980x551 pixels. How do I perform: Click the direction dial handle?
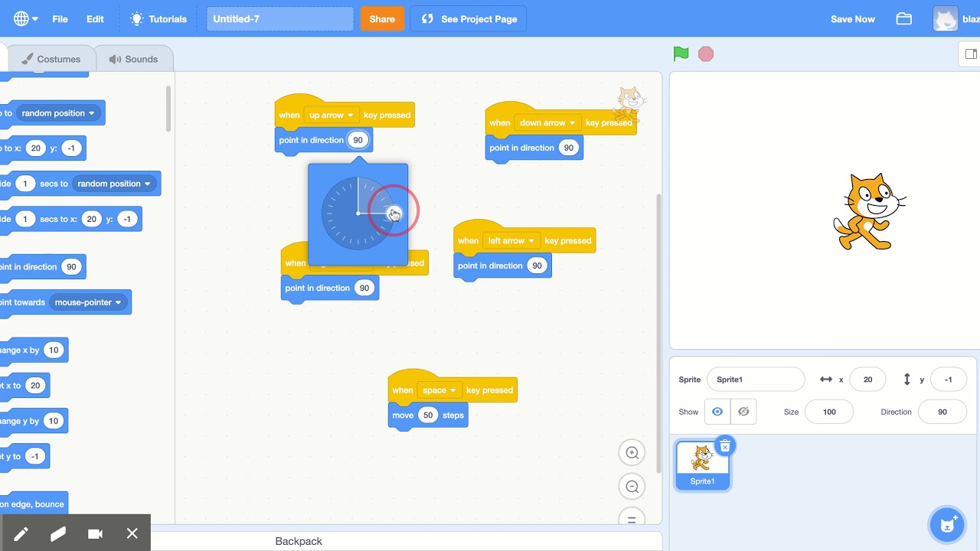click(x=394, y=214)
